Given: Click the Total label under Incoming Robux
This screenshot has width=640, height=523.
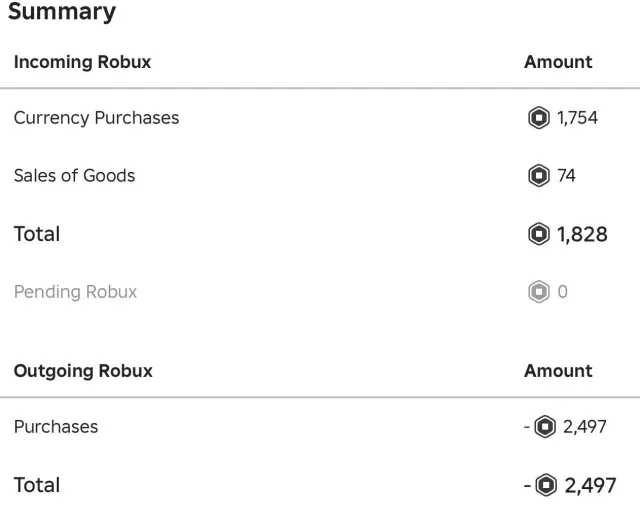Looking at the screenshot, I should [37, 234].
